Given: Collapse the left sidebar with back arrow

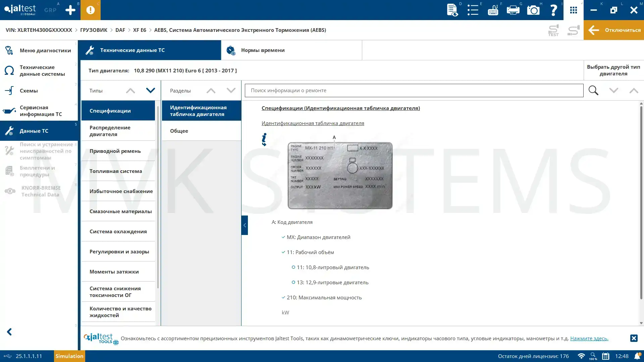Looking at the screenshot, I should pyautogui.click(x=9, y=332).
